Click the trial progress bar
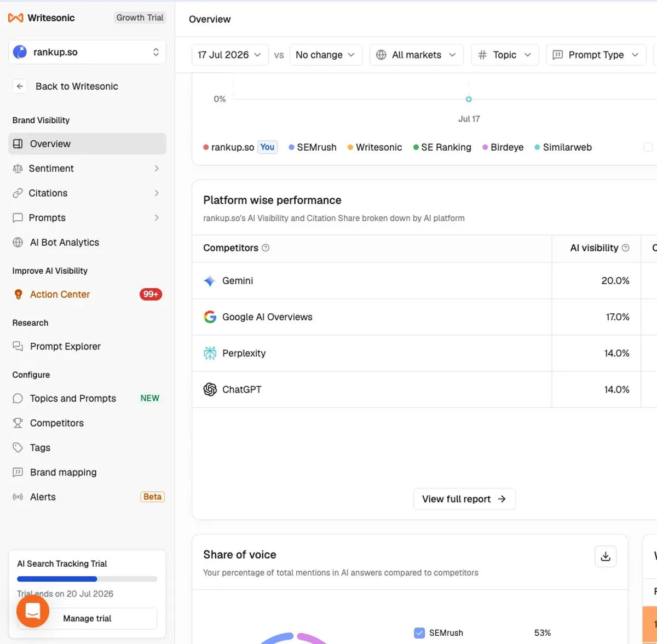 87,579
